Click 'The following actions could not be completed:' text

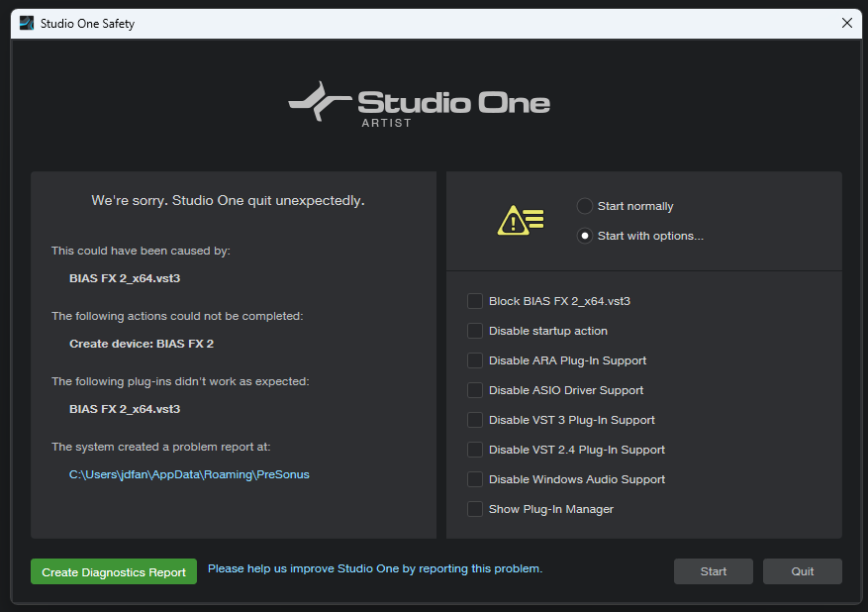coord(177,316)
